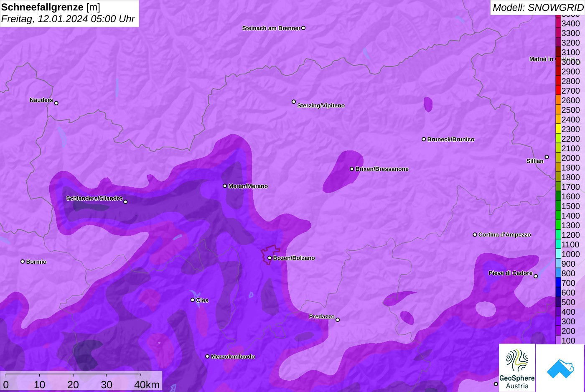Screen dimensions: 585x392
Task: Click the Modell: SNOWGRID label
Action: click(x=538, y=8)
